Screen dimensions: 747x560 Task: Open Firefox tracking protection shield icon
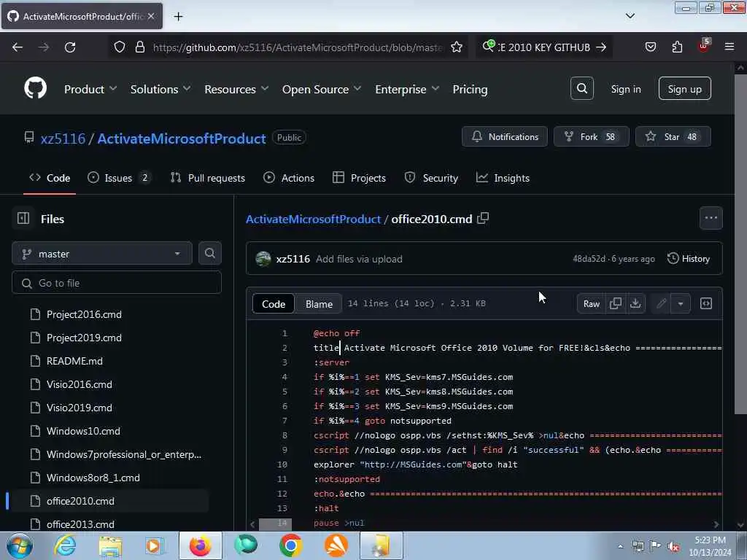click(x=120, y=47)
